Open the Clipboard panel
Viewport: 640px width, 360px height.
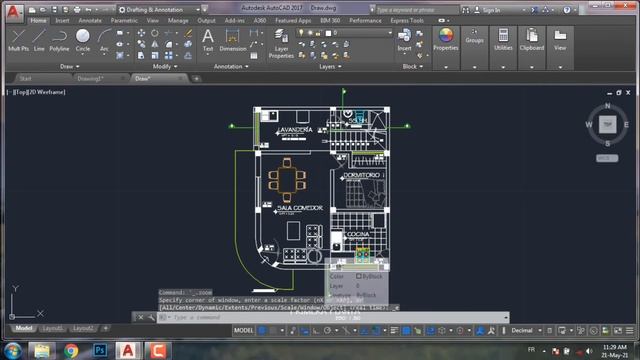click(532, 40)
